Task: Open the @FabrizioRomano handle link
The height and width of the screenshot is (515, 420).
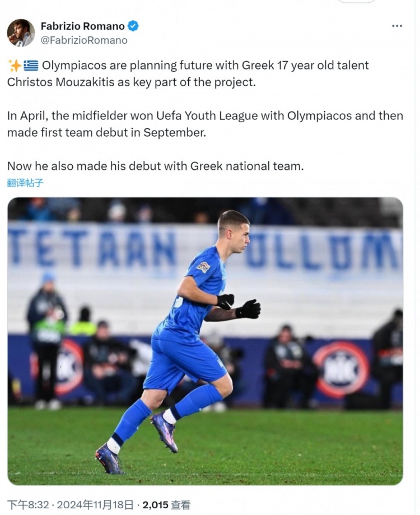Action: coord(84,40)
